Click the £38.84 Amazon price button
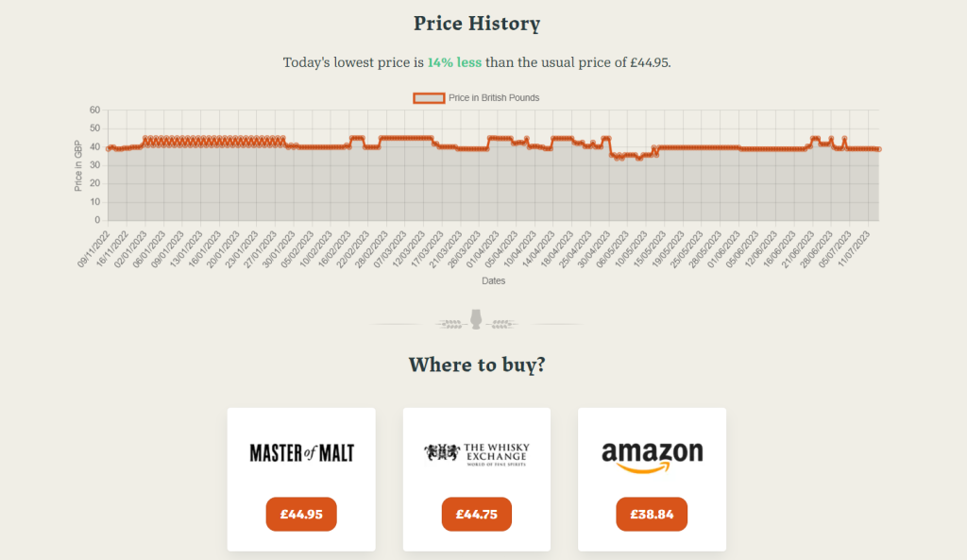This screenshot has width=967, height=560. 651,514
